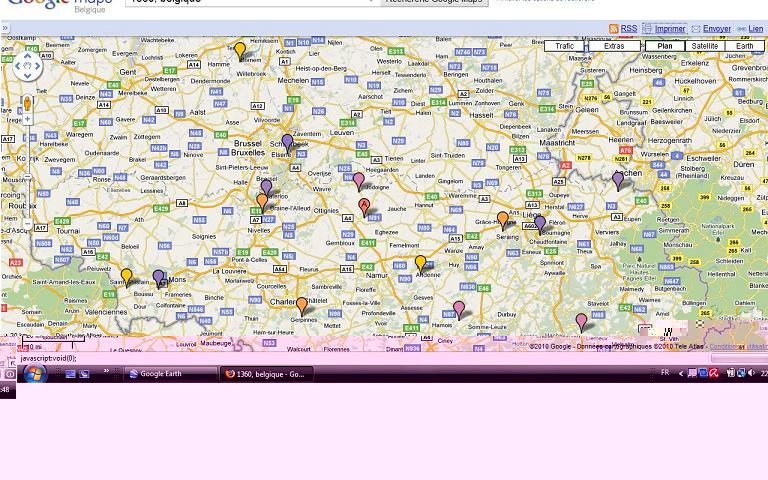Screen dimensions: 768x480
Task: Click the Bruxelles label on map
Action: [x=247, y=152]
